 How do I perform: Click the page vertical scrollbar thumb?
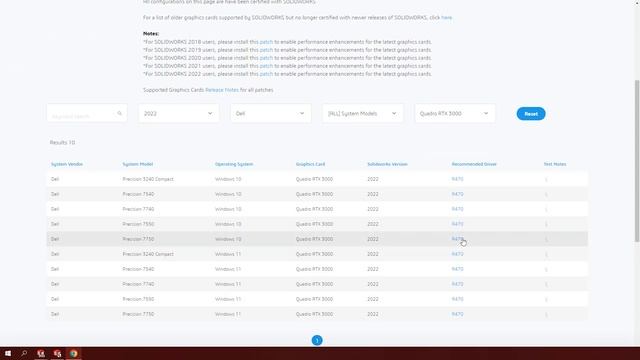coord(637,161)
